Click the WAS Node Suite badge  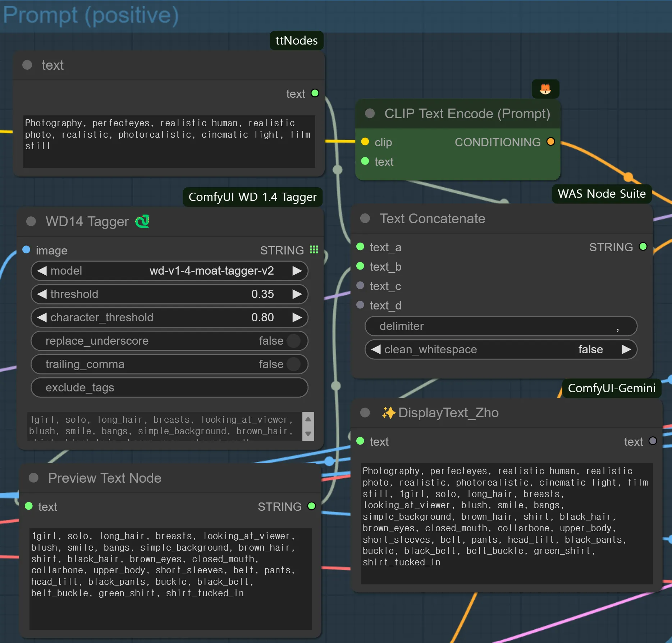tap(601, 194)
